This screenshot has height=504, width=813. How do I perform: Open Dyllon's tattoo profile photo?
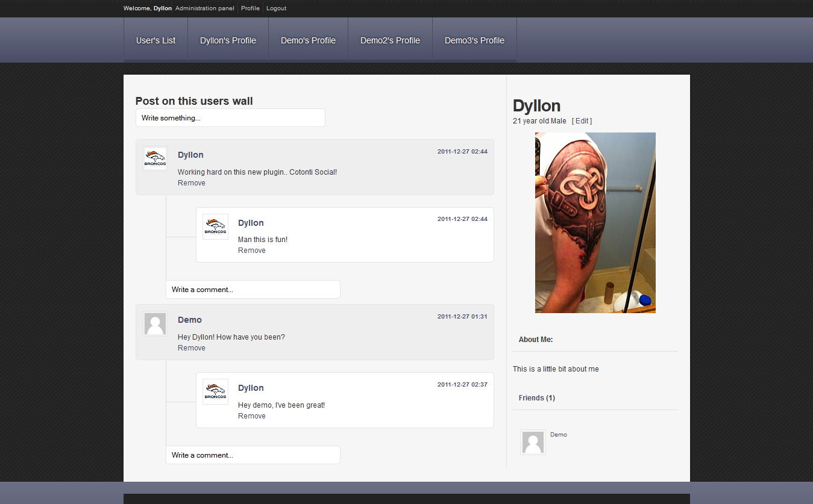coord(595,223)
